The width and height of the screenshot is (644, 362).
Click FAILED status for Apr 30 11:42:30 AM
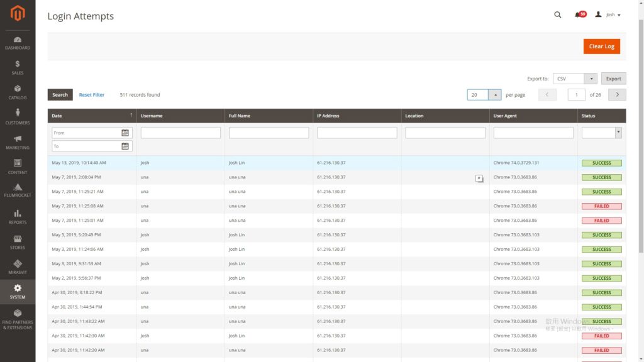point(601,336)
